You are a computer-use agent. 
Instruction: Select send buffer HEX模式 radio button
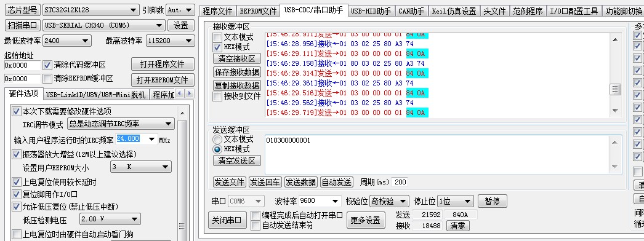[x=217, y=149]
